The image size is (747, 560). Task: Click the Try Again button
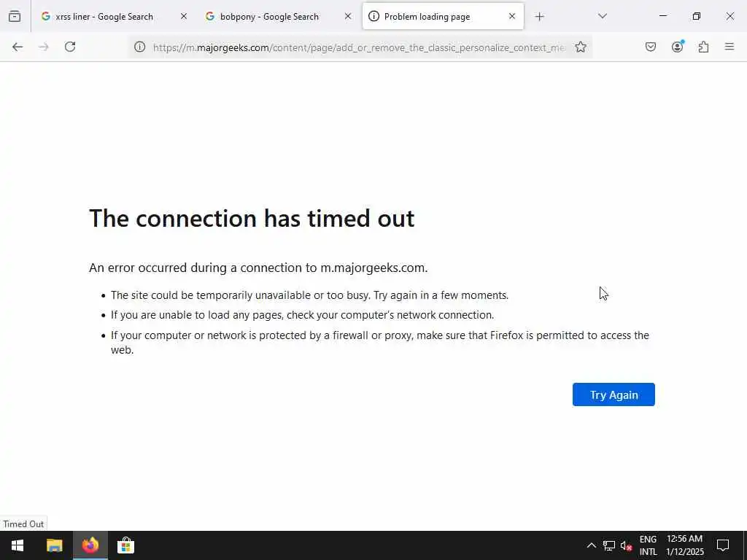(x=614, y=394)
